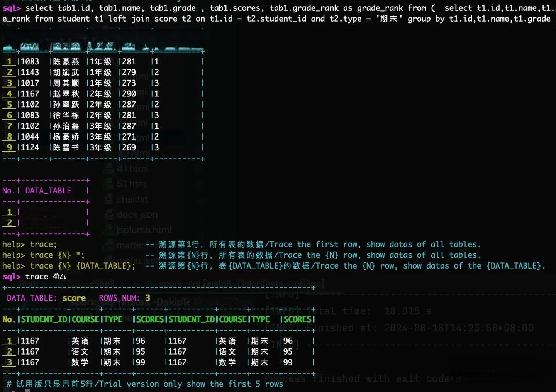Click the trial version notice line
Image resolution: width=556 pixels, height=392 pixels.
(145, 384)
